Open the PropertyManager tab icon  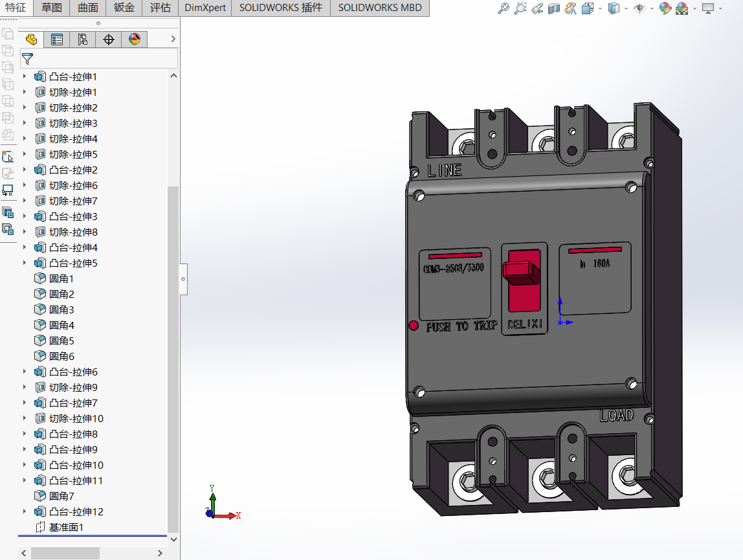coord(57,39)
